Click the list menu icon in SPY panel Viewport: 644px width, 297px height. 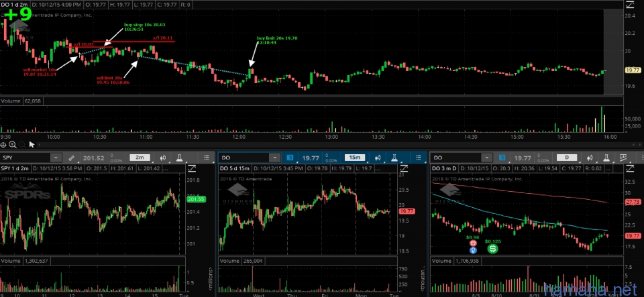pyautogui.click(x=207, y=158)
